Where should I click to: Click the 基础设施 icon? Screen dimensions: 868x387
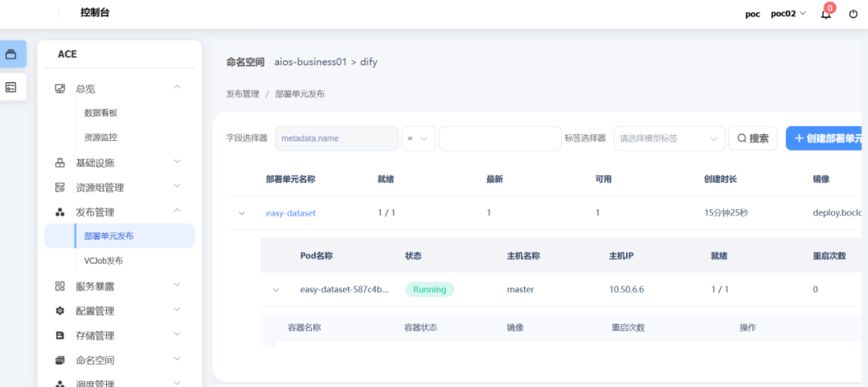pyautogui.click(x=59, y=163)
